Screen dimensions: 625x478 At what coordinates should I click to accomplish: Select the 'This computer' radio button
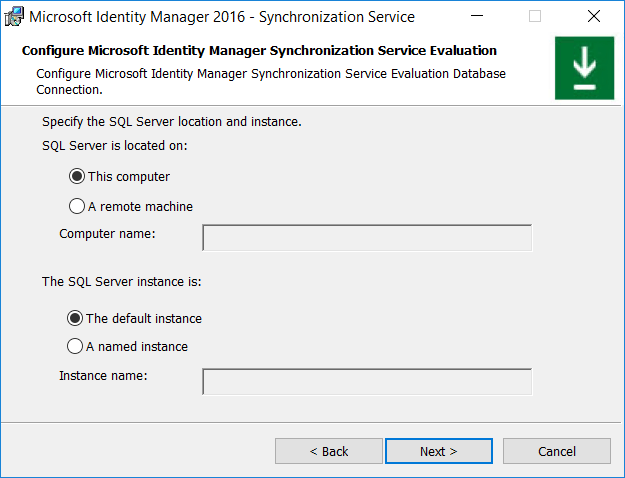click(x=77, y=177)
